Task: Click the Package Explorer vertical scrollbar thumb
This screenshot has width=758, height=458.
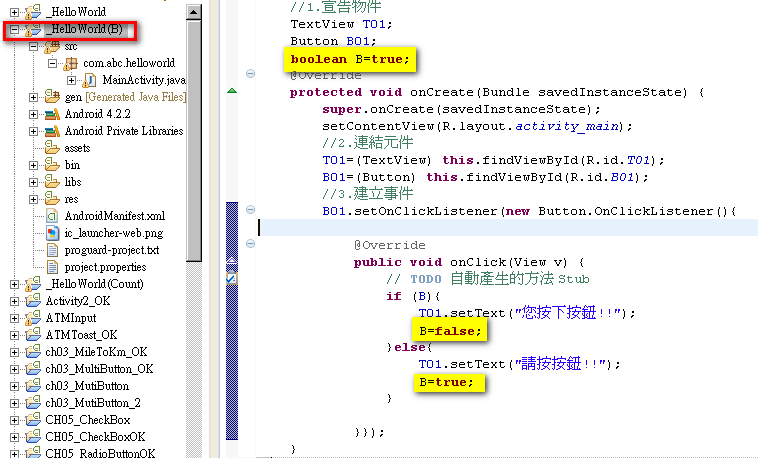Action: click(x=194, y=140)
